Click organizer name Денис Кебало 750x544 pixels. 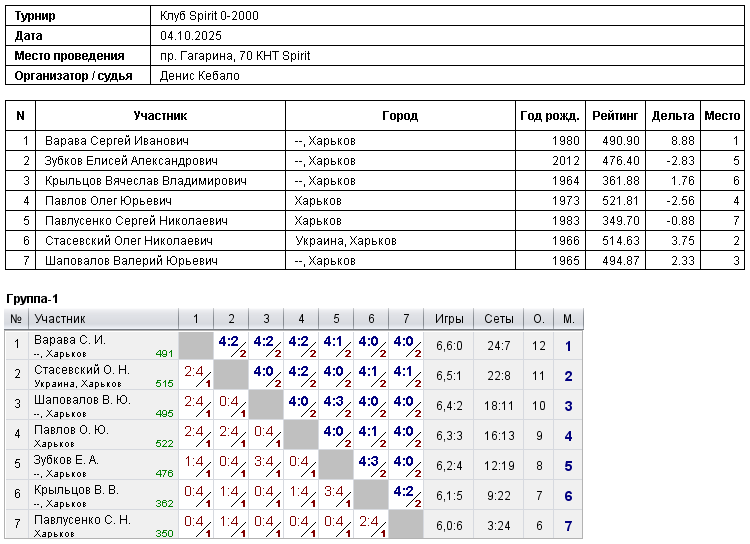[199, 76]
